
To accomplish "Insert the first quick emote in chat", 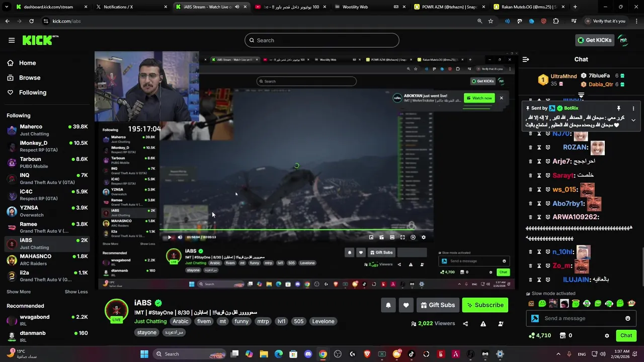I will point(531,304).
